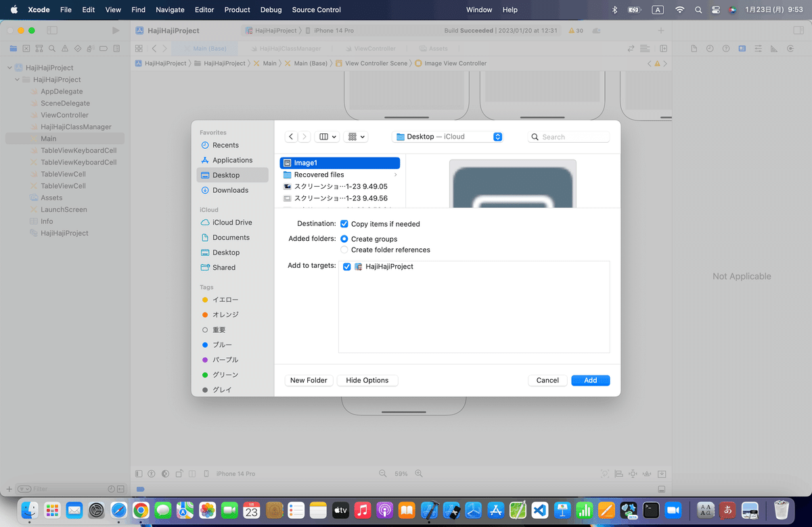Open Google Chrome from the Dock
812x527 pixels.
point(141,510)
